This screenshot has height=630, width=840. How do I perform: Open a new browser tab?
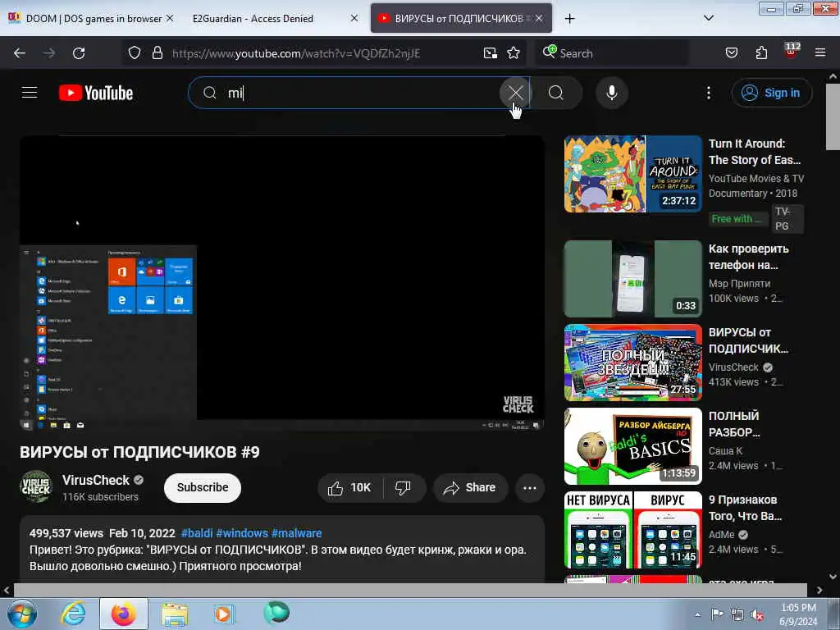(x=569, y=19)
